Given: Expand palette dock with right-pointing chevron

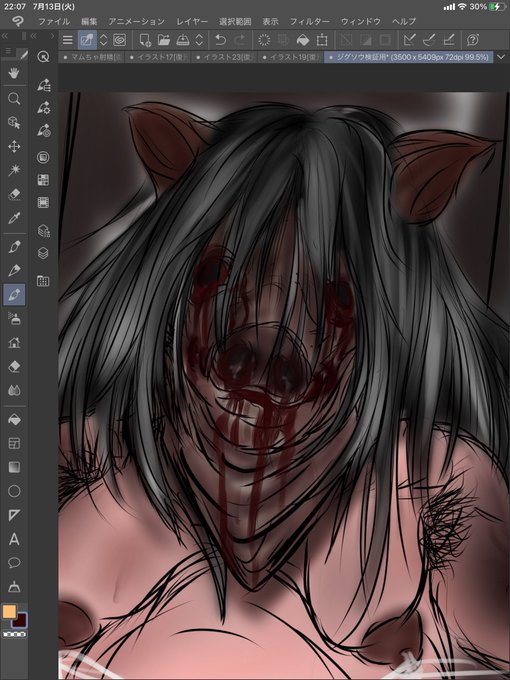Looking at the screenshot, I should pyautogui.click(x=52, y=36).
